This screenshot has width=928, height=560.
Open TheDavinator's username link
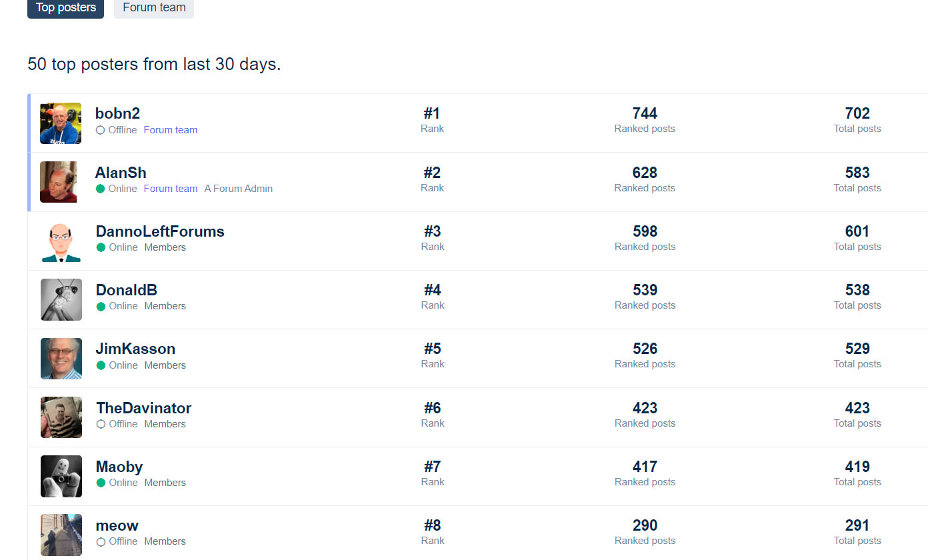tap(143, 408)
